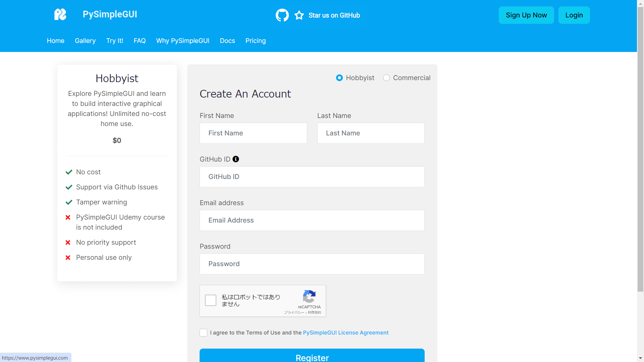The height and width of the screenshot is (362, 644).
Task: Check the reCAPTCHA not-a-robot checkbox
Action: (x=211, y=300)
